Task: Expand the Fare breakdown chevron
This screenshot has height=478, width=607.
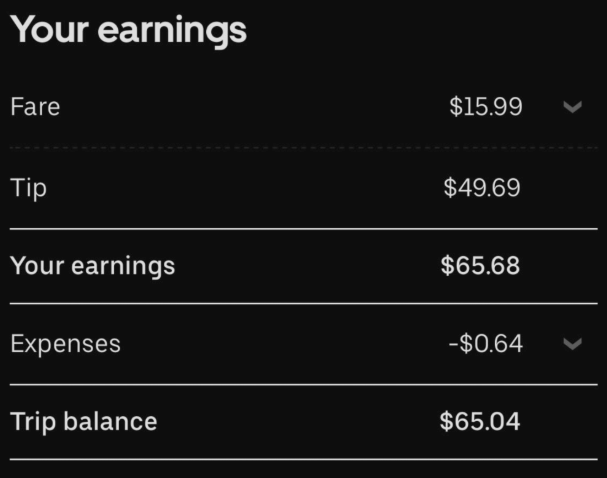Action: click(572, 107)
